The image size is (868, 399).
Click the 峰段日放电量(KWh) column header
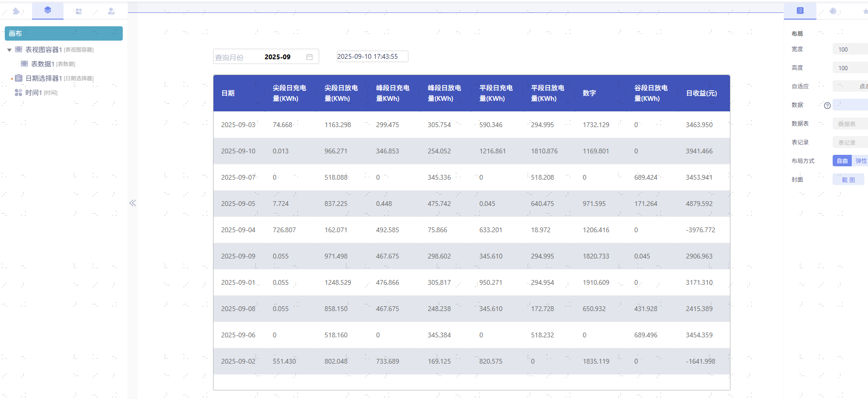pyautogui.click(x=444, y=93)
